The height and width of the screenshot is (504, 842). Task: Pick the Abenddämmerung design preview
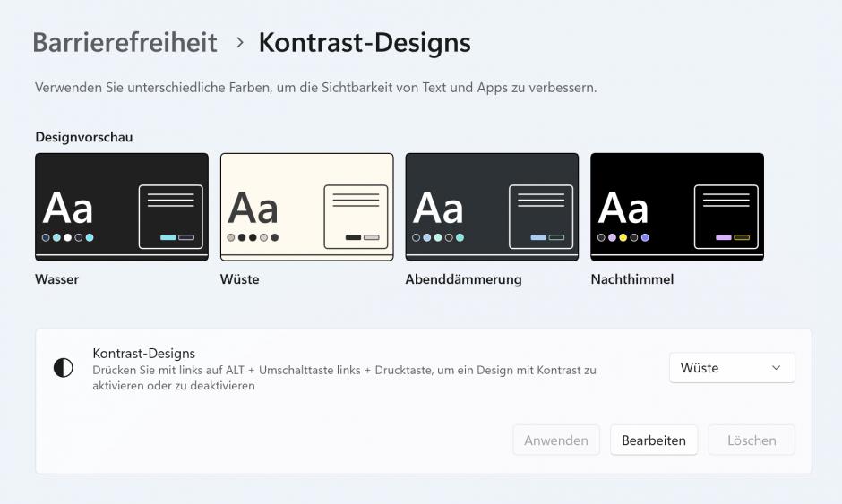click(x=492, y=206)
